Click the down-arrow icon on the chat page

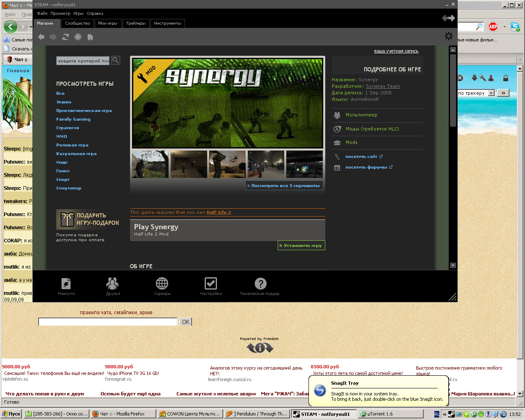pyautogui.click(x=475, y=78)
